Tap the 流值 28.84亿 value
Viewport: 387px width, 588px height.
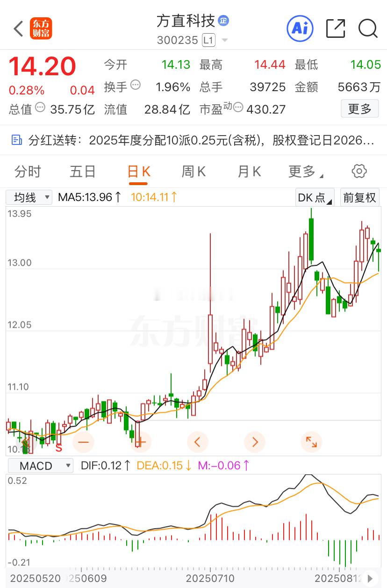coord(167,109)
